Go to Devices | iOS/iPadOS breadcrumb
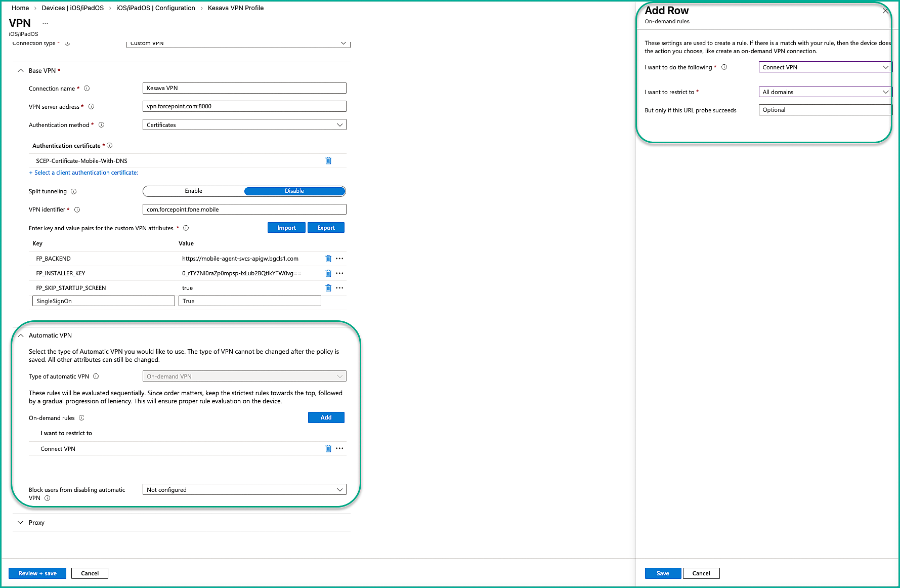900x588 pixels. [72, 8]
